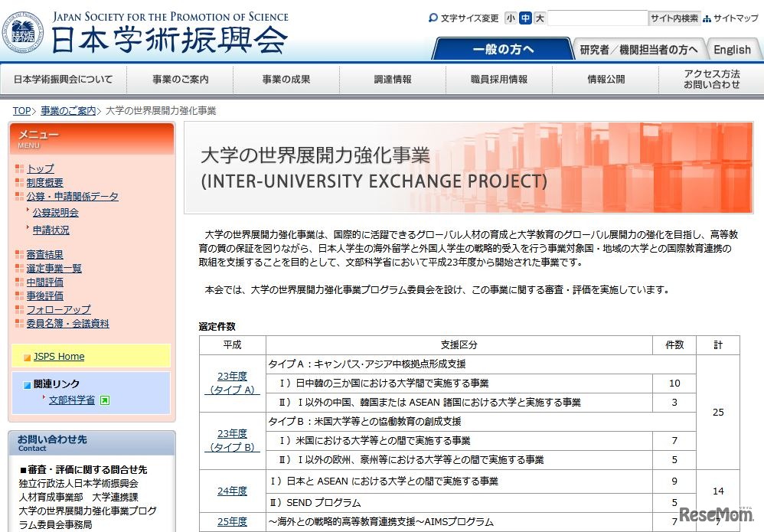The image size is (764, 532).
Task: Open 文部科学省 via its external-link icon
Action: point(103,400)
